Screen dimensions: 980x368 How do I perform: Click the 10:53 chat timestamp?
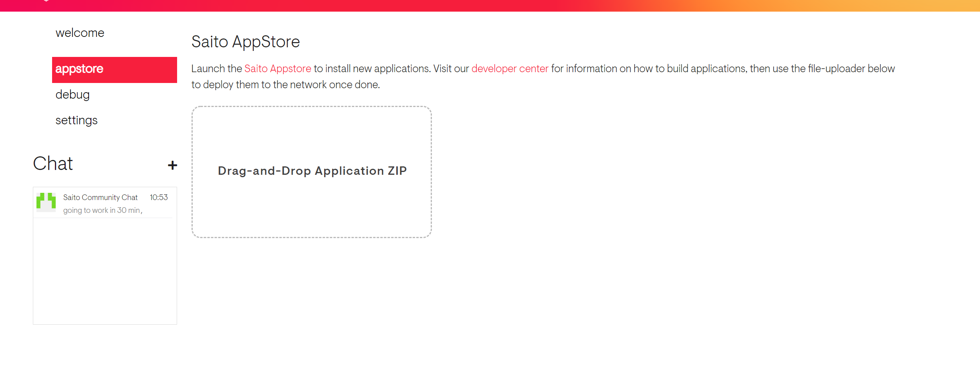(x=159, y=197)
